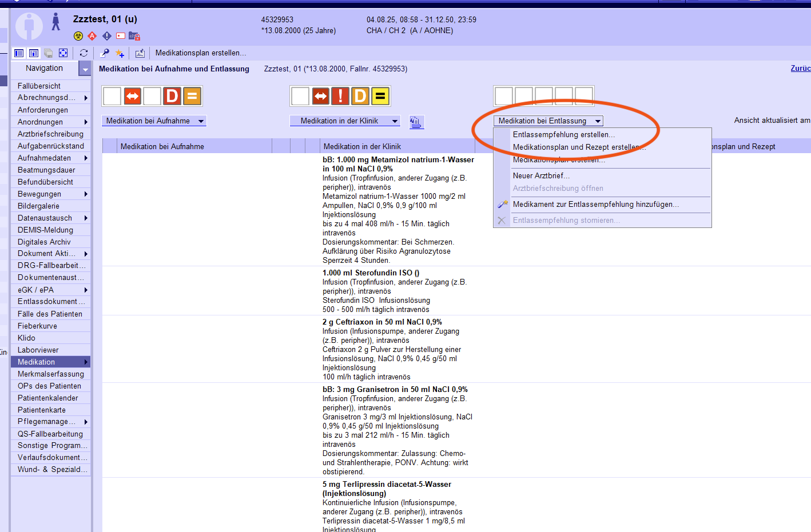Collapse the Navigation panel dropdown arrow

[x=85, y=69]
